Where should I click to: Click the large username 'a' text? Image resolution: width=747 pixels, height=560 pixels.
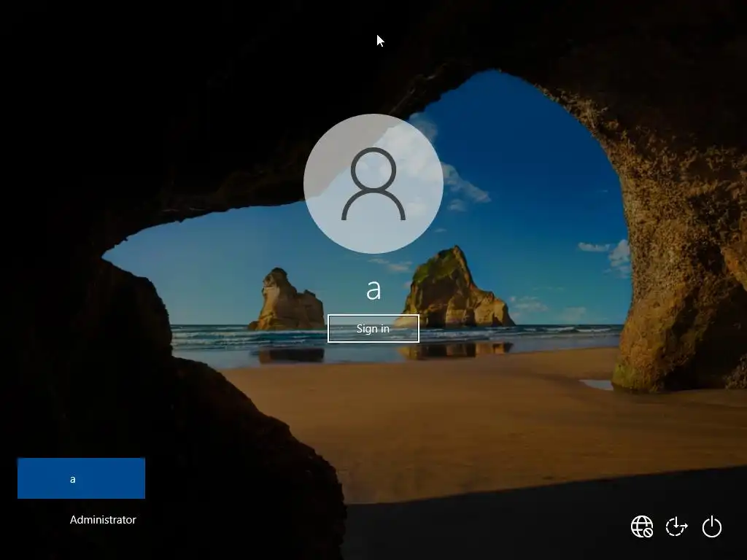tap(373, 289)
